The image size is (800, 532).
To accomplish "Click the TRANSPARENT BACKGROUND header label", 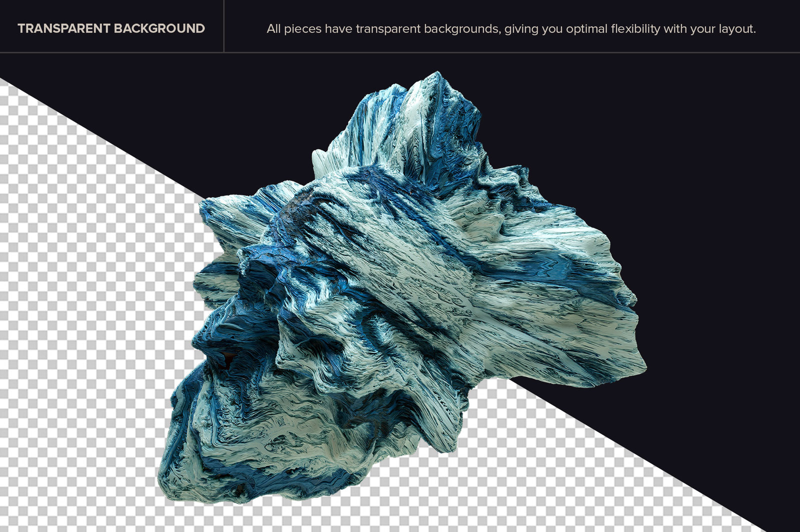I will [111, 28].
